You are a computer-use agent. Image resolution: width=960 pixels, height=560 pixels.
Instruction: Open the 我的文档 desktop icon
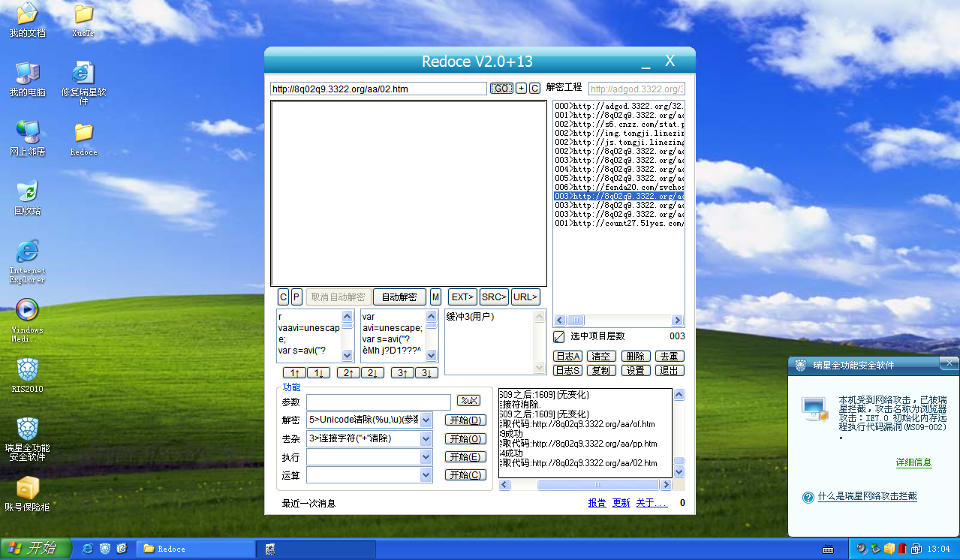(27, 20)
